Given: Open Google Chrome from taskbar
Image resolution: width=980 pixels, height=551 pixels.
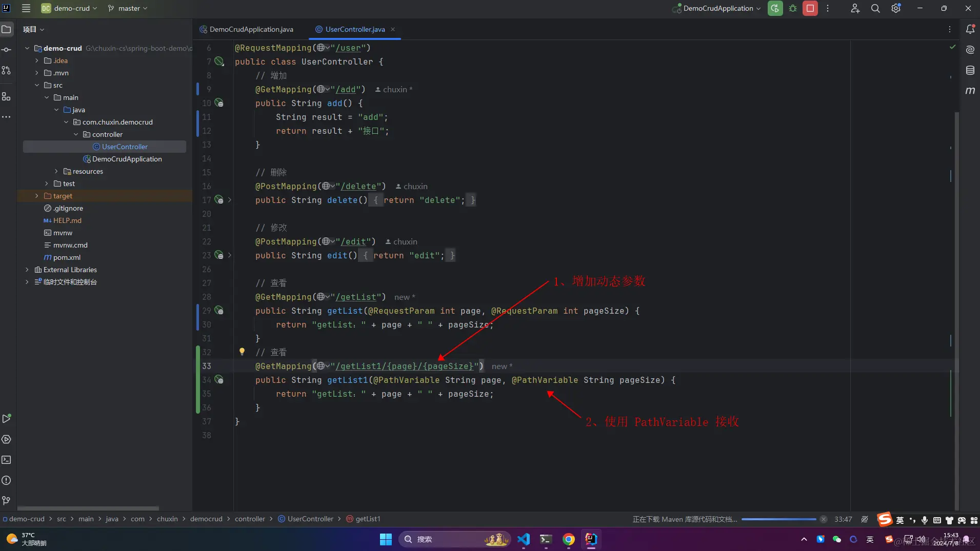Looking at the screenshot, I should (568, 539).
